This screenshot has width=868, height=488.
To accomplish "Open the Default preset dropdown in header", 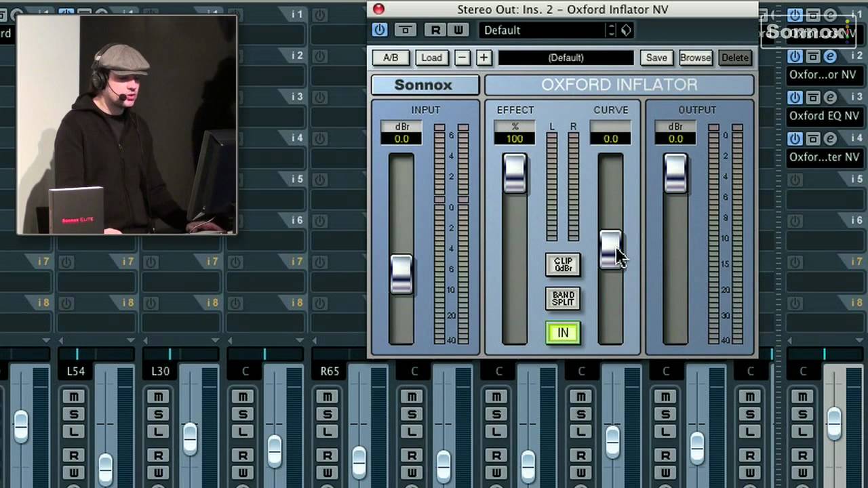I will tap(542, 30).
